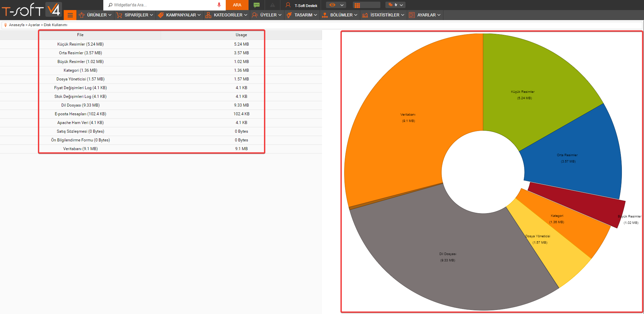The height and width of the screenshot is (314, 644).
Task: Click the Siparişler shopping cart icon
Action: [119, 15]
